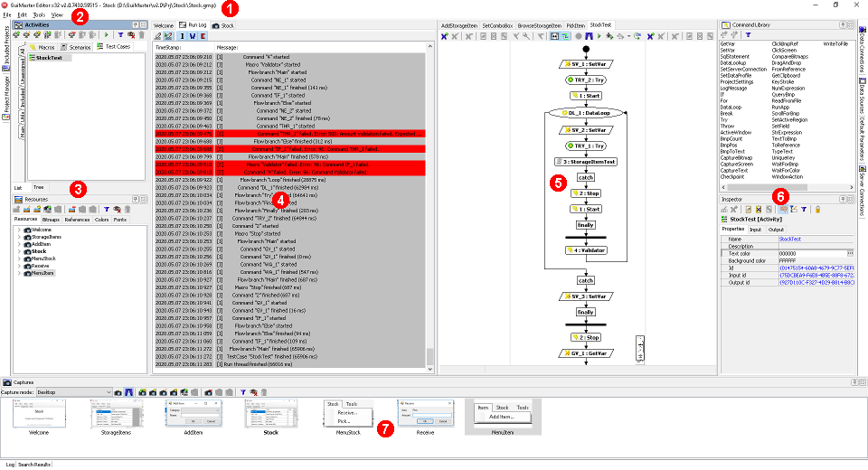Toggle the Warning 'W' log filter
The image size is (868, 470).
point(191,36)
